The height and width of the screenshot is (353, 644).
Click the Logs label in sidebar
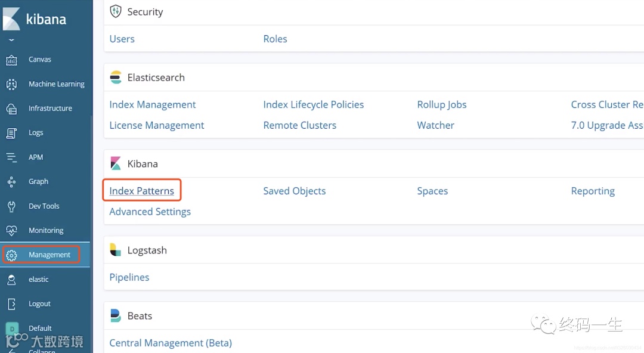click(x=36, y=133)
